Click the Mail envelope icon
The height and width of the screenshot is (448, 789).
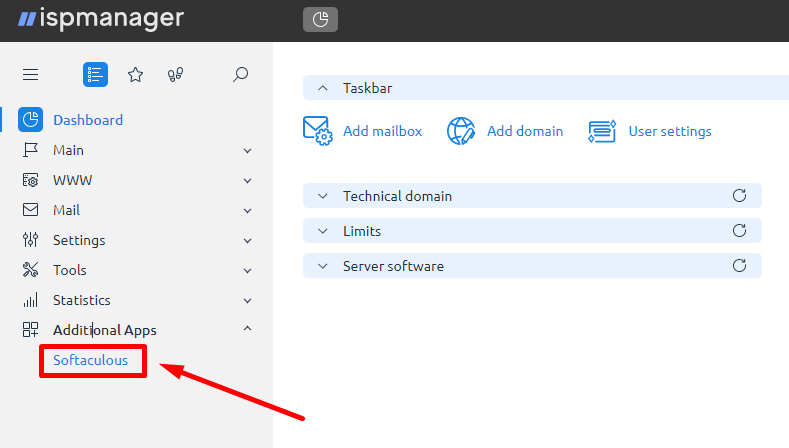tap(30, 210)
